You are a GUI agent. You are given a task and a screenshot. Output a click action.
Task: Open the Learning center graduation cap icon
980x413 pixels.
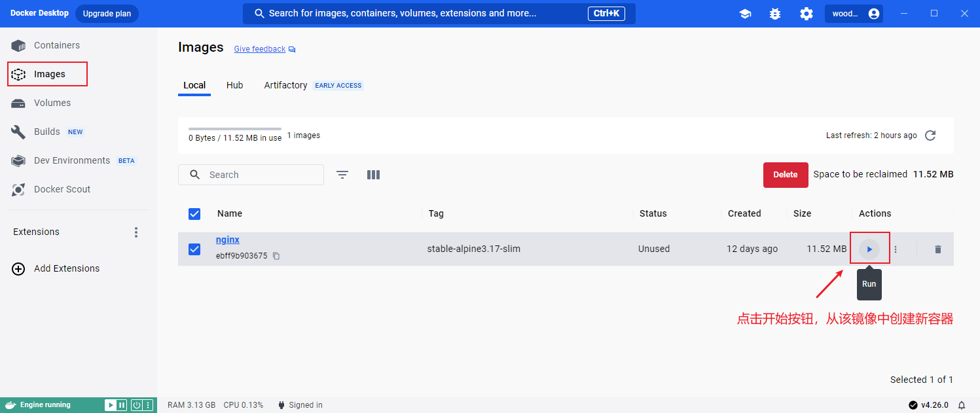coord(745,14)
